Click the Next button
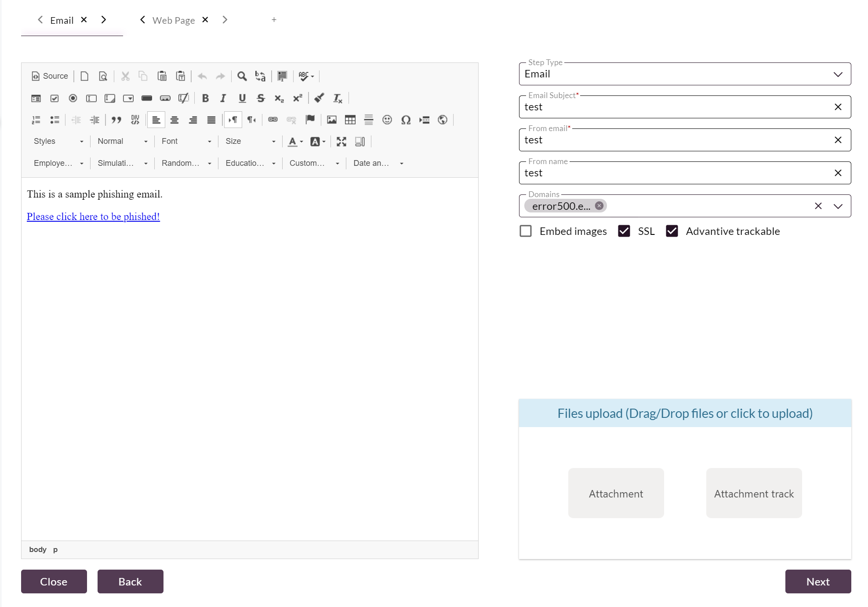This screenshot has width=868, height=607. 818,581
